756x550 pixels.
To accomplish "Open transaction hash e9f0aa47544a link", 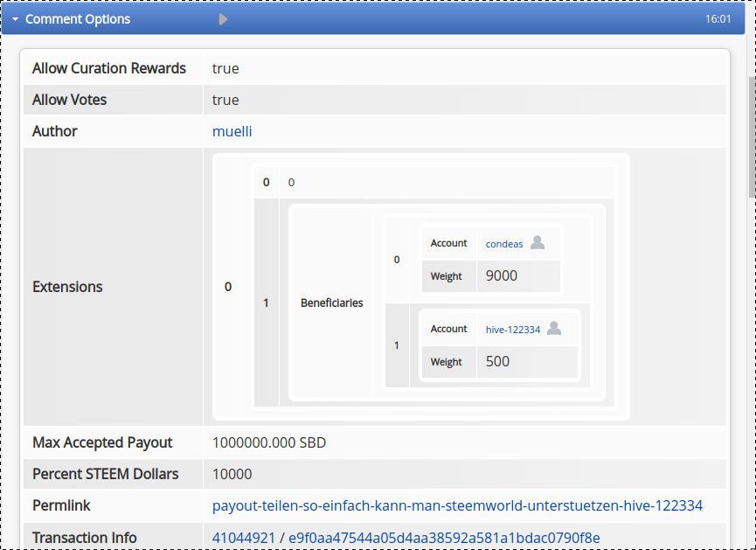I will (x=444, y=537).
